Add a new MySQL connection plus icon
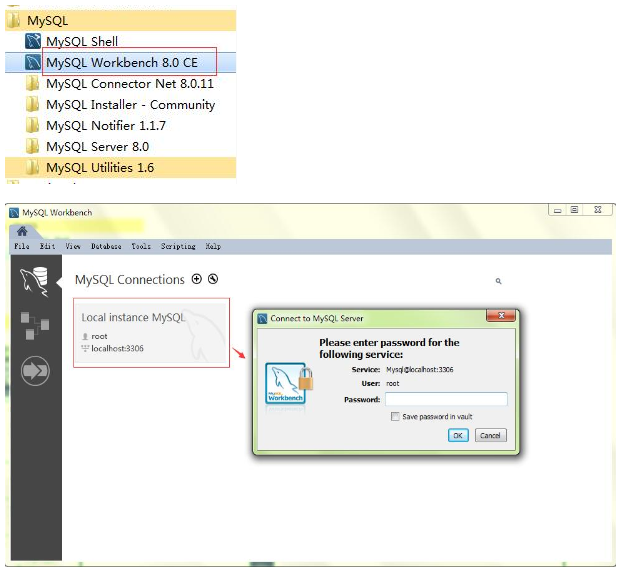 coord(197,279)
